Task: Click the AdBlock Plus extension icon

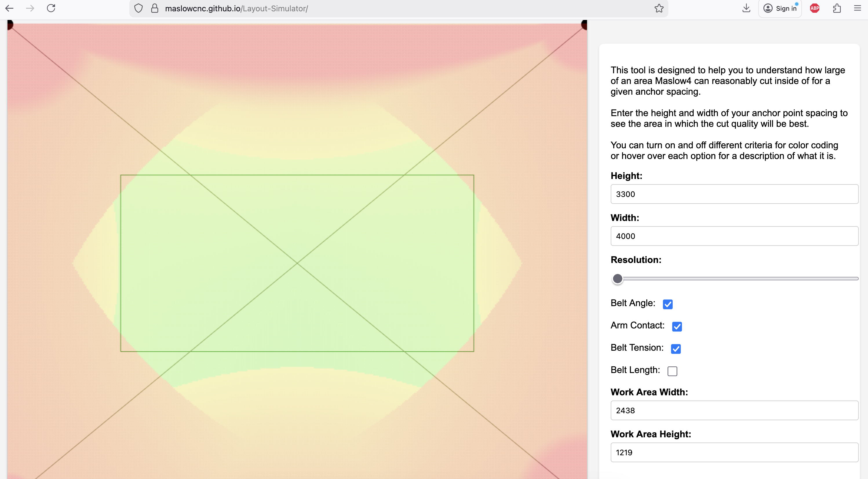Action: (814, 8)
